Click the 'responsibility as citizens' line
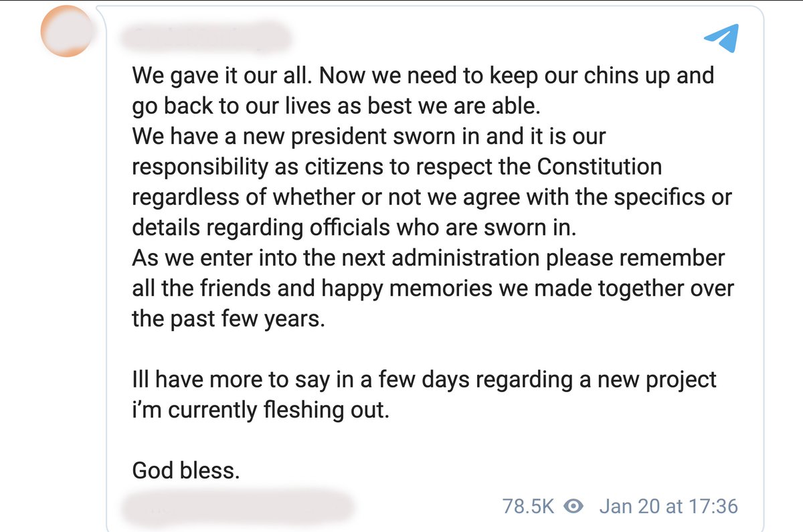This screenshot has height=532, width=803. point(397,167)
